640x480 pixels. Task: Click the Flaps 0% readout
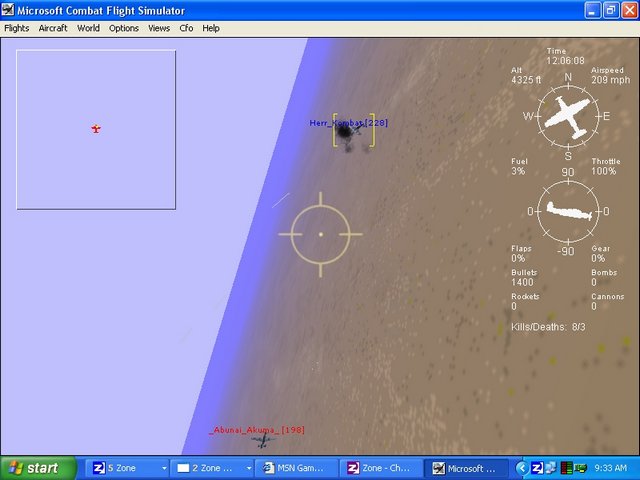[x=521, y=253]
